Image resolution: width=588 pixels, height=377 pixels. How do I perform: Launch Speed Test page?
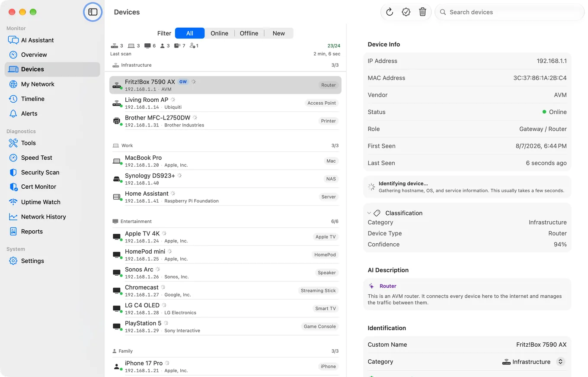point(52,158)
